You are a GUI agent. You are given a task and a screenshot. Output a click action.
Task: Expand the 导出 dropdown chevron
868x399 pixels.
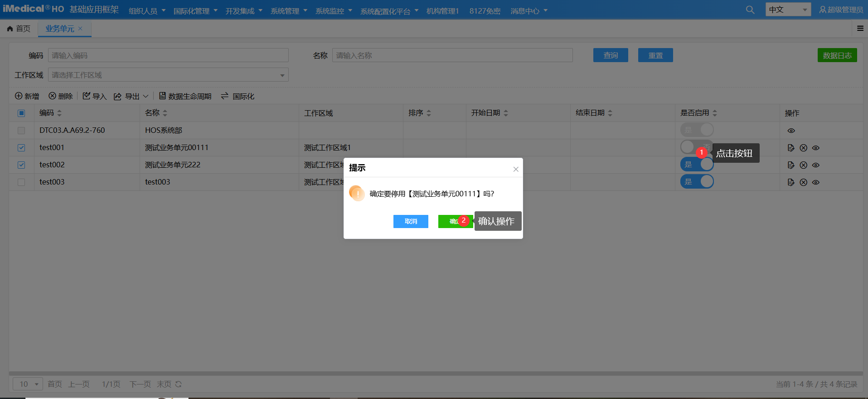(x=145, y=96)
